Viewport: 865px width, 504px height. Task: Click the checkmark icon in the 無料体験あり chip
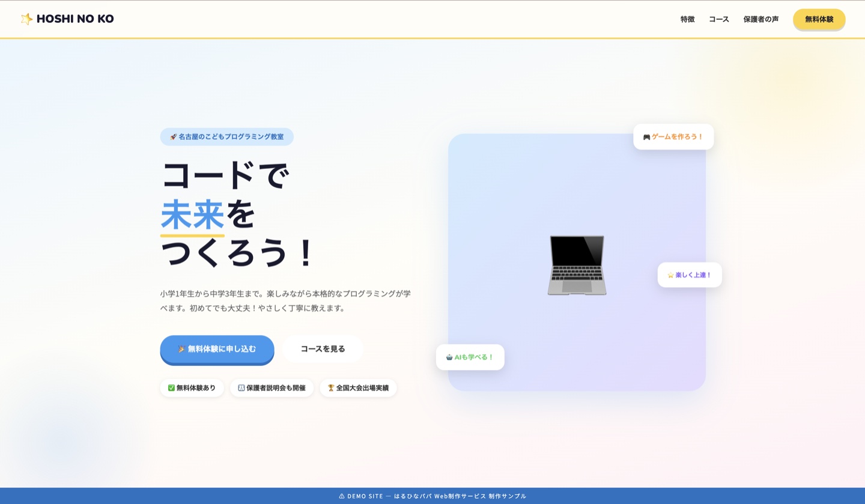171,387
